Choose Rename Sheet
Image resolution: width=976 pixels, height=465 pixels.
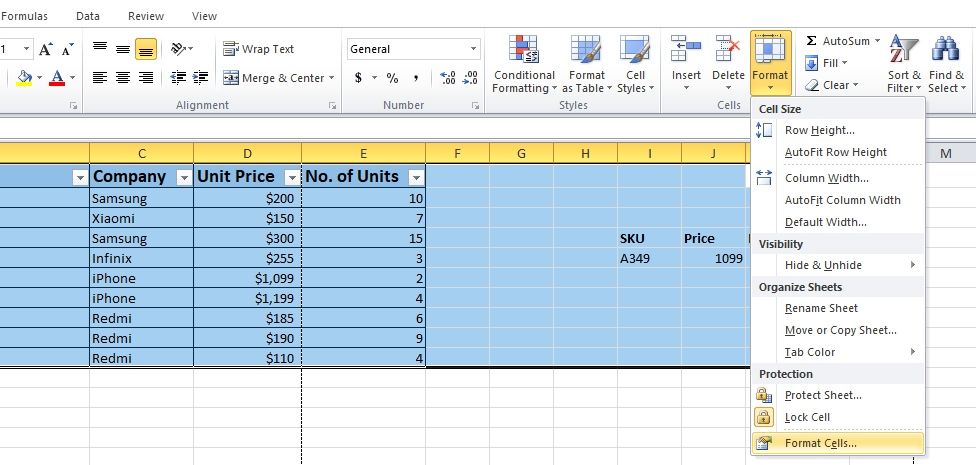838,308
